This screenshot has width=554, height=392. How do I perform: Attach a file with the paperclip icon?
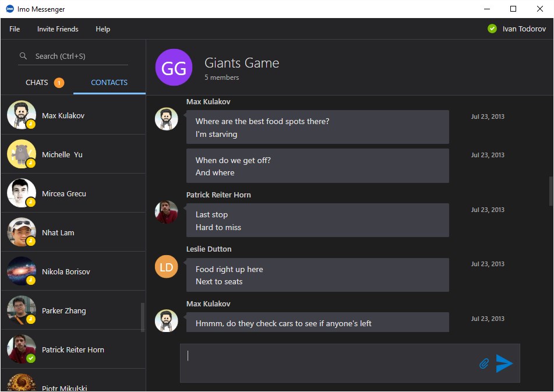click(x=483, y=363)
